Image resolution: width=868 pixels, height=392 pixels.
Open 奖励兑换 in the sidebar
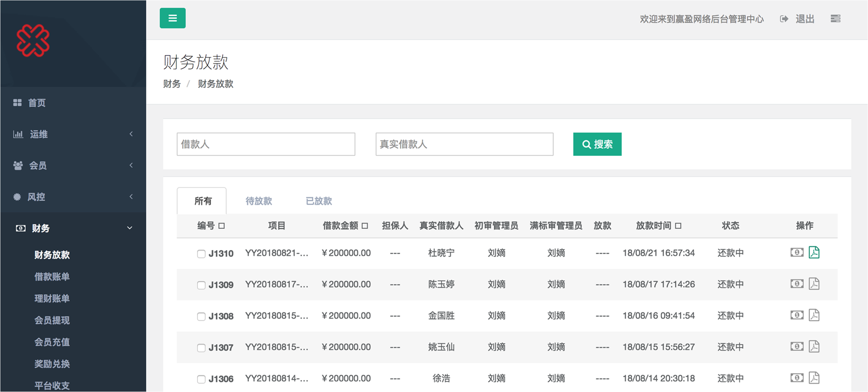[x=52, y=364]
